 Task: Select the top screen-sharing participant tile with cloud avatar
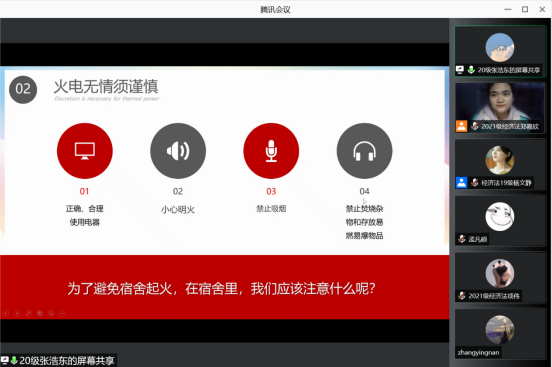click(x=500, y=51)
